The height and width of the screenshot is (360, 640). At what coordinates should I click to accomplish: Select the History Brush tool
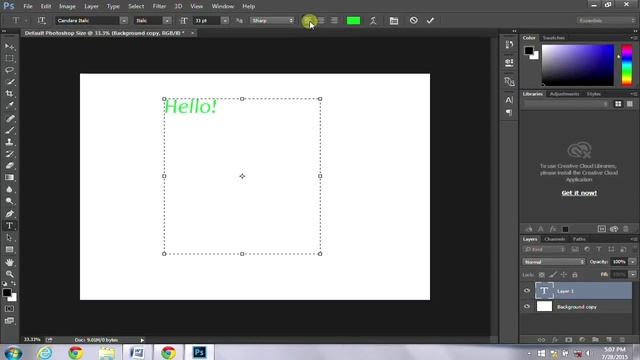[x=9, y=154]
